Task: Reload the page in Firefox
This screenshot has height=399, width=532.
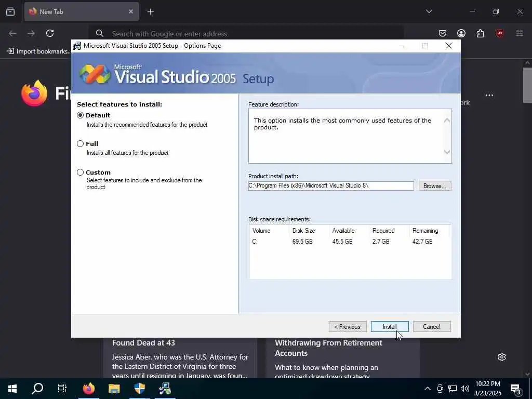Action: tap(50, 33)
